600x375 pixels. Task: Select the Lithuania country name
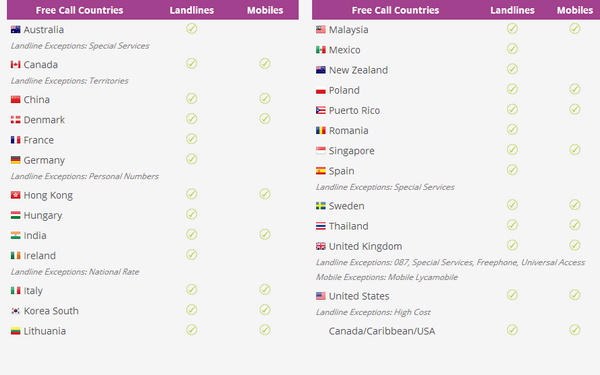point(45,331)
